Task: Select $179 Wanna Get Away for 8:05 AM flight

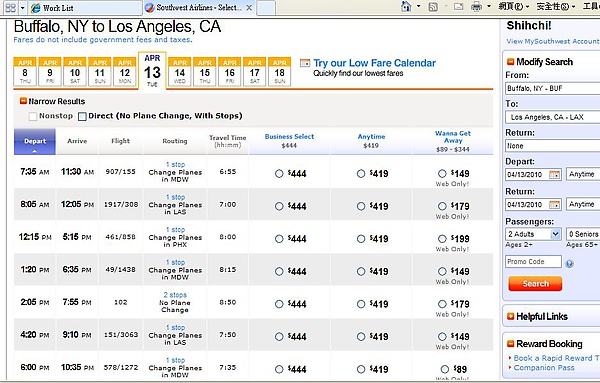Action: tap(442, 206)
